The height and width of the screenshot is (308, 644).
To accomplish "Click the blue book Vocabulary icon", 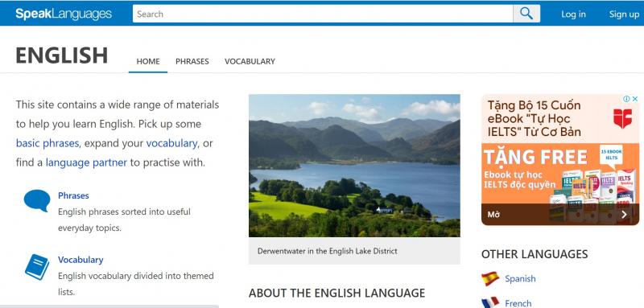I will 37,267.
